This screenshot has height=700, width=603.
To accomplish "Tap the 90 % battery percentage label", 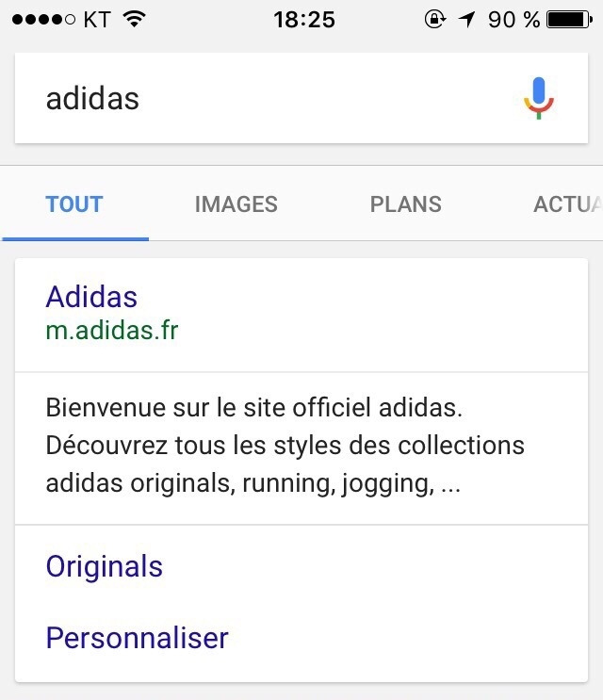I will pyautogui.click(x=514, y=20).
